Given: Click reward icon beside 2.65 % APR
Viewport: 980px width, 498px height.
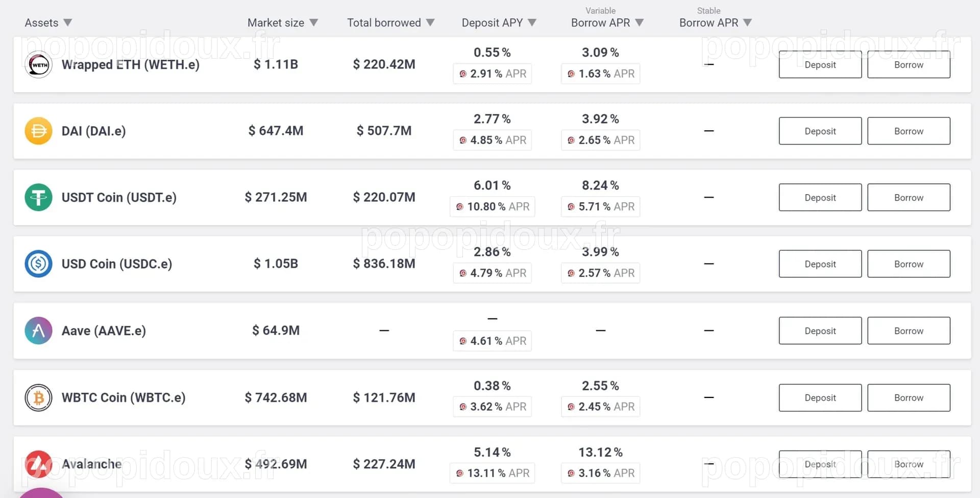Looking at the screenshot, I should tap(571, 140).
